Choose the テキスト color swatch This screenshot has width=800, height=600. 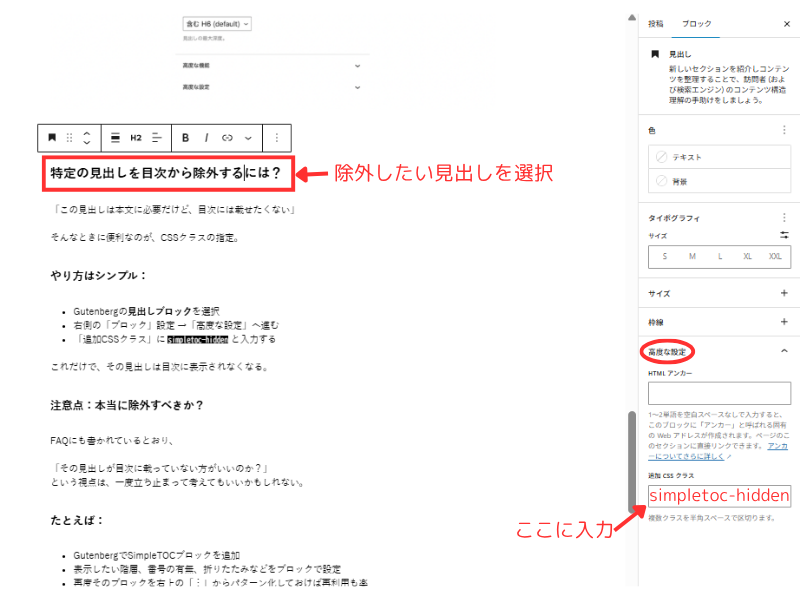tap(719, 157)
